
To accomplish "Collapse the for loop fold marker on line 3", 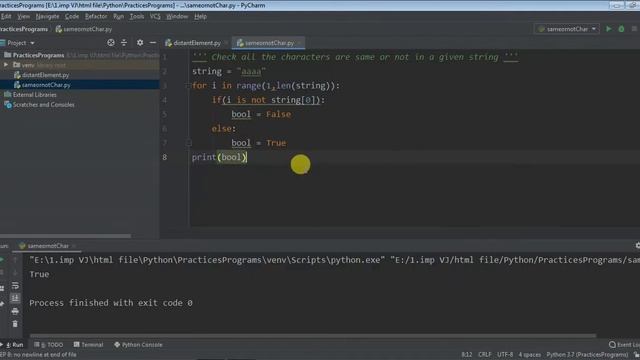I will (188, 86).
